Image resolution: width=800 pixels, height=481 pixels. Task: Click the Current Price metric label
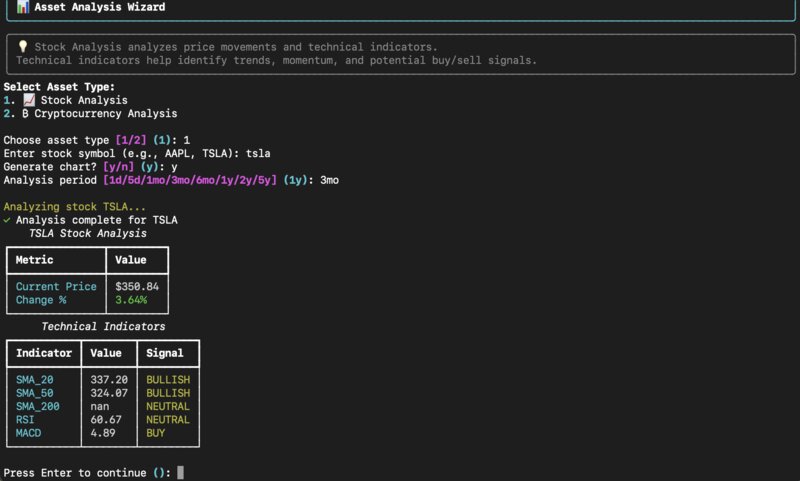tap(56, 286)
